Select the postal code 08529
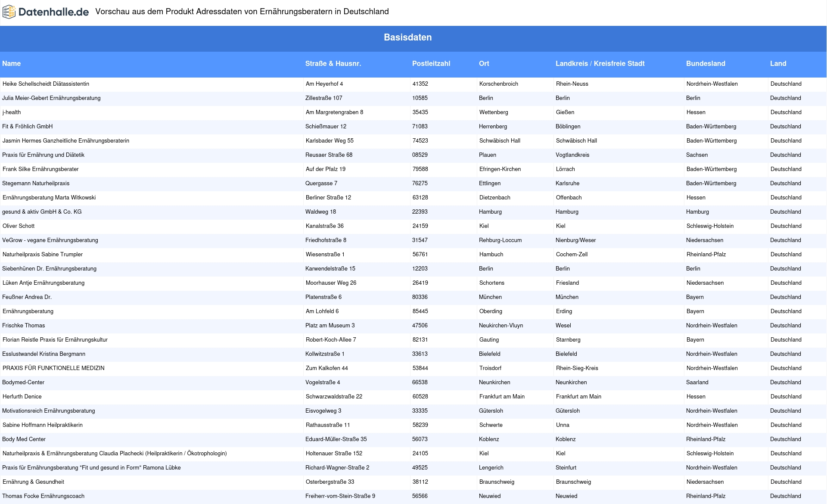 [x=420, y=155]
